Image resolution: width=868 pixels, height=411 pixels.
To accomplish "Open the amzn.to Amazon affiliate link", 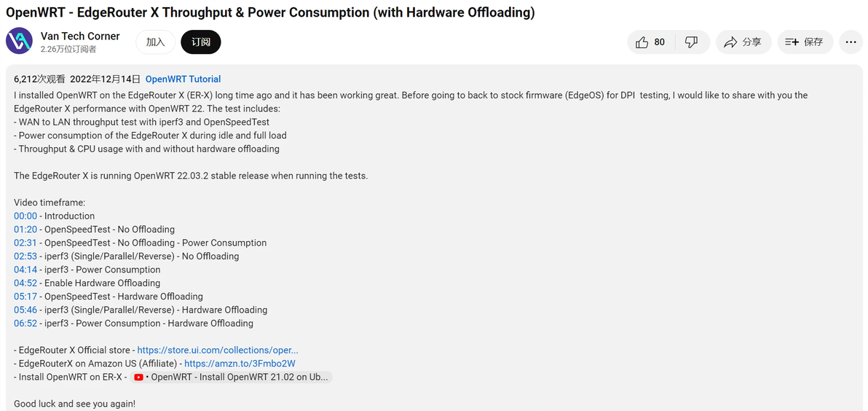I will coord(240,364).
